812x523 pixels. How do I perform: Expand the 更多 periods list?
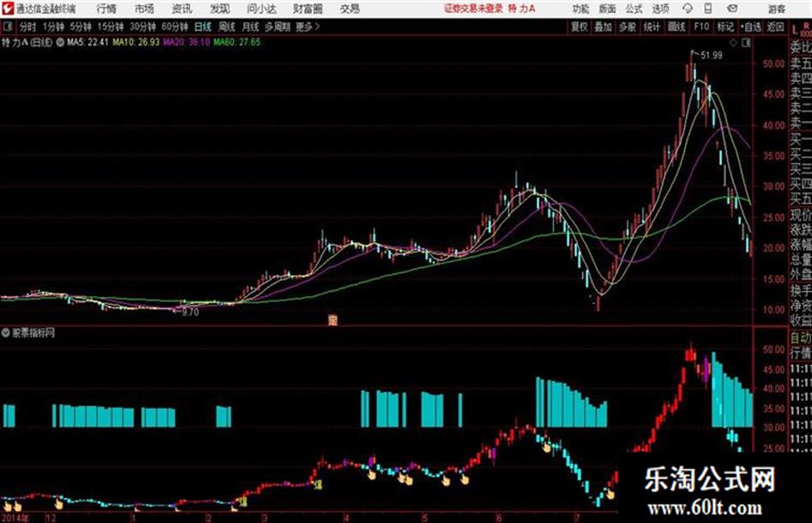coord(308,27)
